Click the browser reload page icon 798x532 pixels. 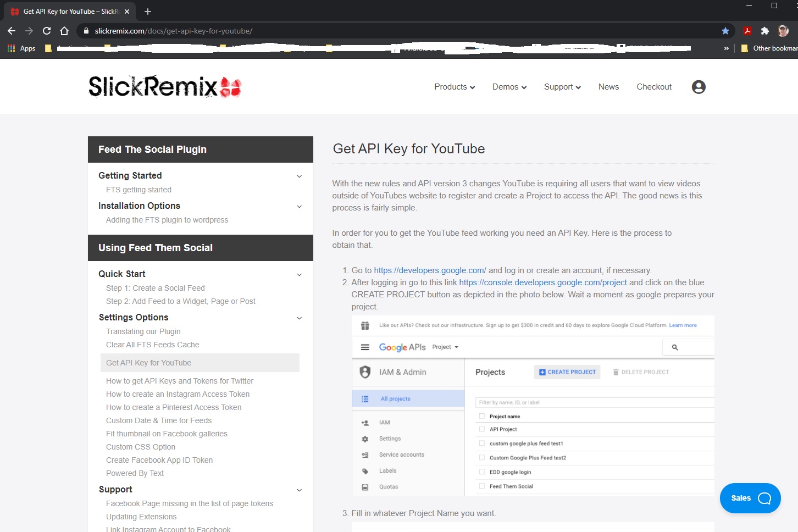pos(47,31)
